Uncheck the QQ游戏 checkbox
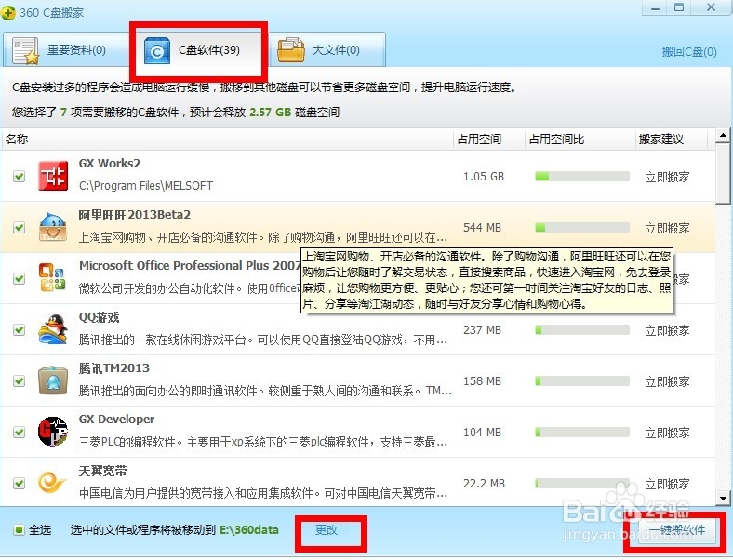733x560 pixels. pos(20,330)
